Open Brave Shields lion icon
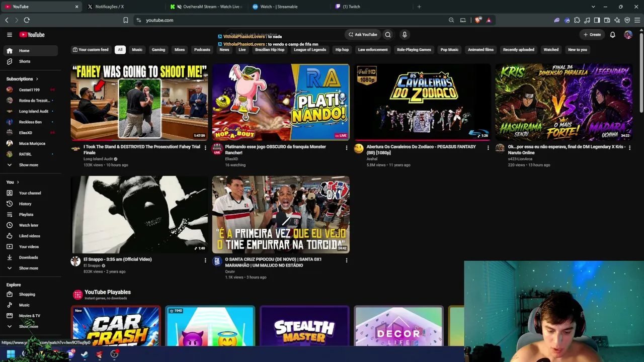The width and height of the screenshot is (644, 362). 477,20
